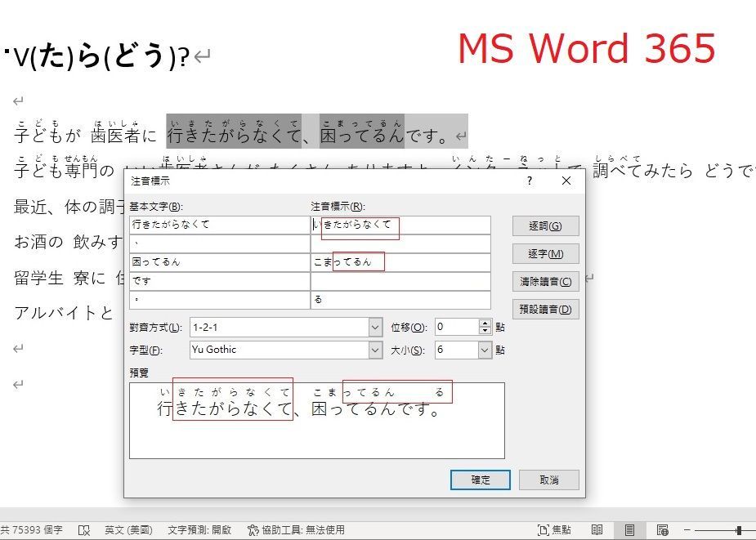This screenshot has width=756, height=540.
Task: Click the line starting お酒の
Action: point(68,241)
